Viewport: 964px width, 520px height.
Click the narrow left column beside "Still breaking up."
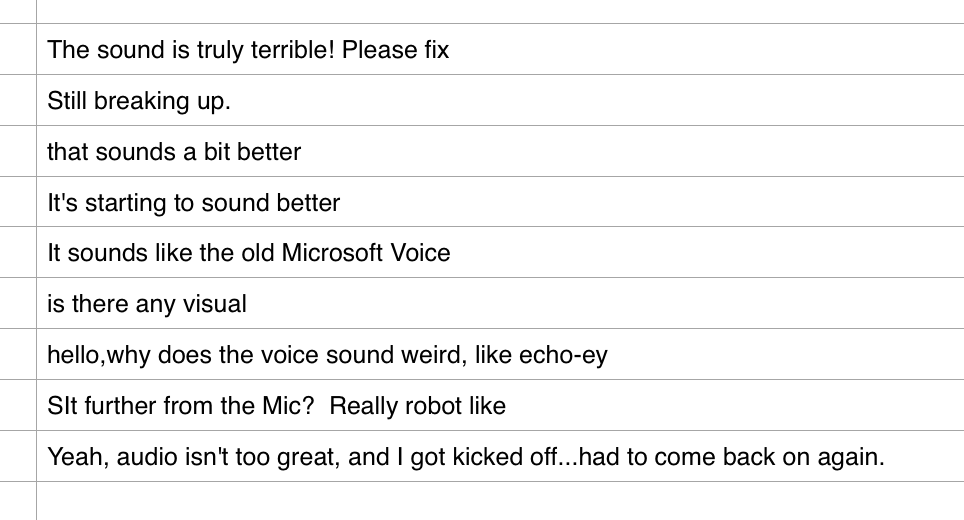(x=18, y=100)
